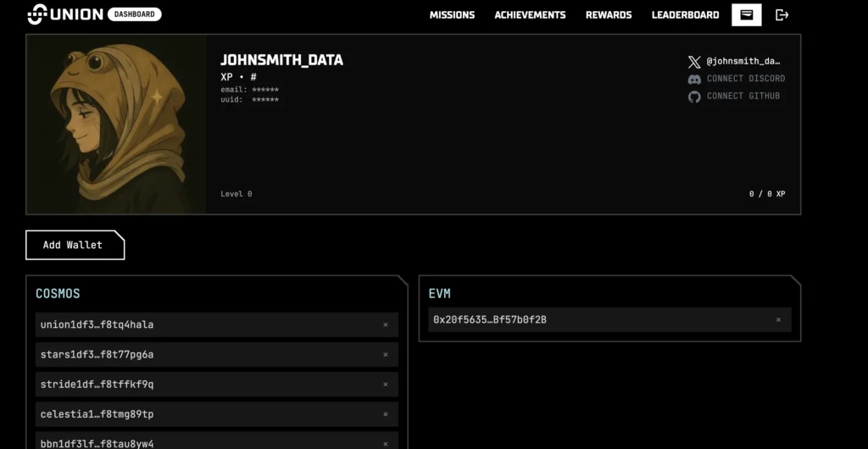Viewport: 868px width, 449px height.
Task: Open the ACHIEVEMENTS section
Action: [530, 15]
